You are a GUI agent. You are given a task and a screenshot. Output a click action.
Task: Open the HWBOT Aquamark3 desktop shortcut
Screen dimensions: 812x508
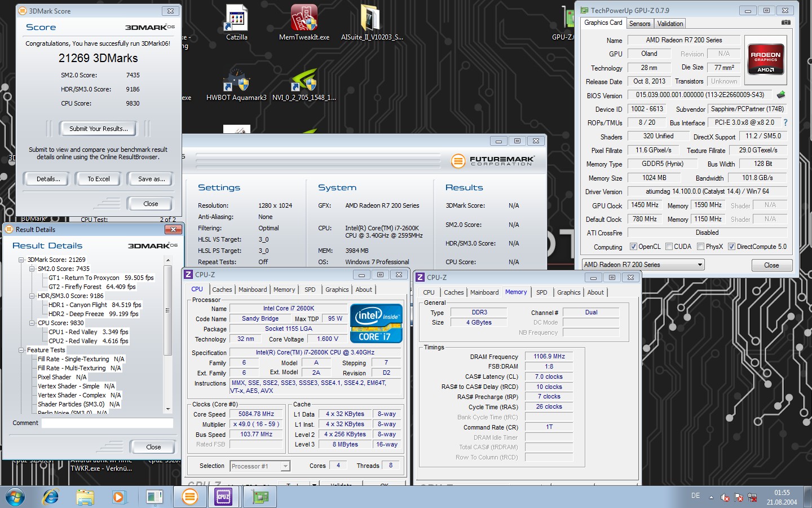(x=236, y=85)
